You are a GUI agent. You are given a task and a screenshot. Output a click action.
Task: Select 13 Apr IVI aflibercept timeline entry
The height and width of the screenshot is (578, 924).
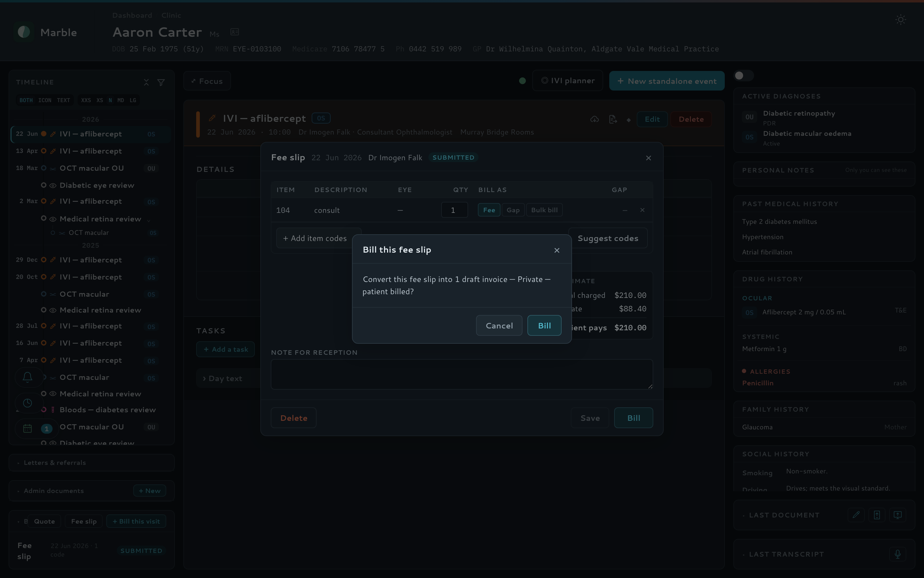coord(91,151)
